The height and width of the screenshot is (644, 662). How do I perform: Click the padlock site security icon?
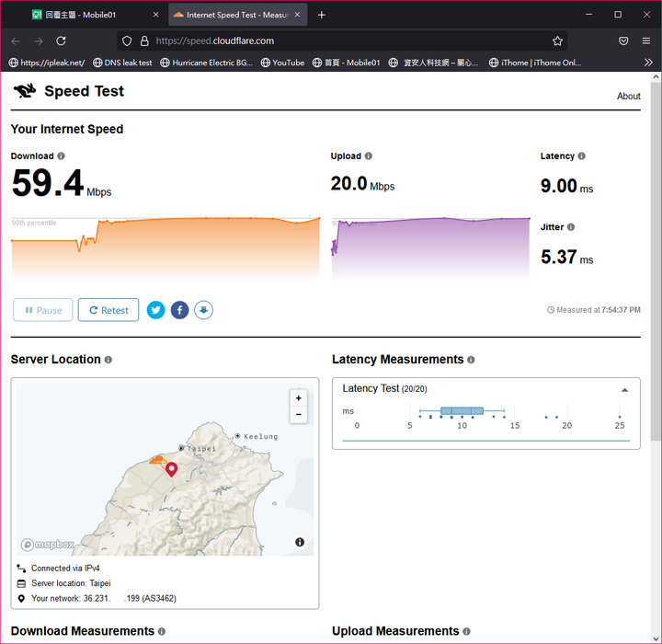coord(144,41)
